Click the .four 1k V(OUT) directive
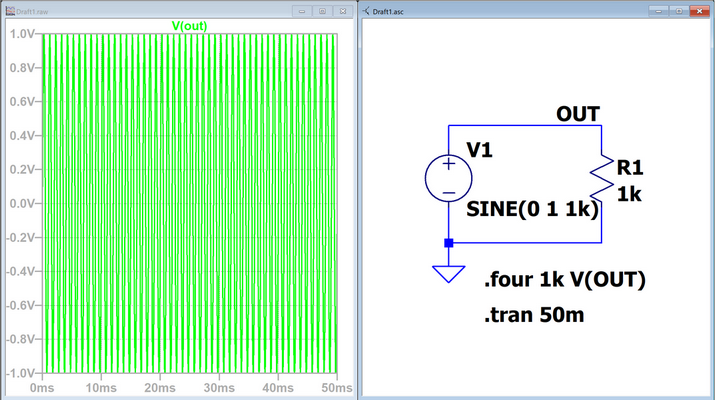Screen dimensions: 715x400 564,280
